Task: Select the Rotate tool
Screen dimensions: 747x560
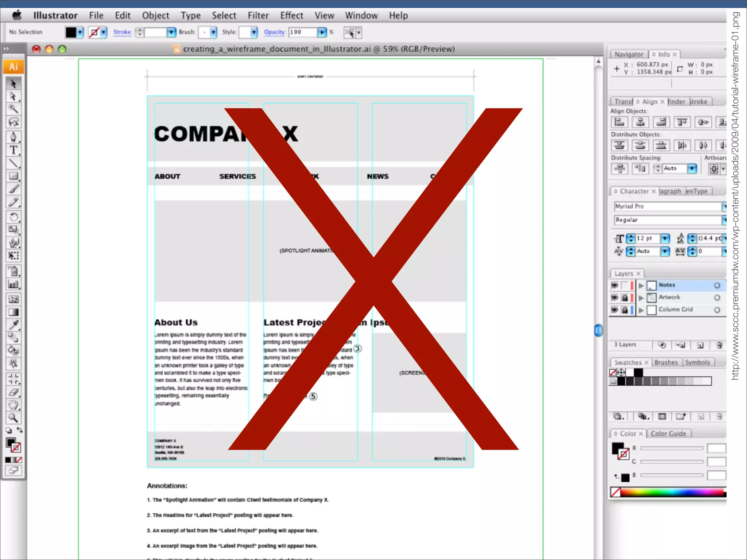Action: (x=13, y=217)
